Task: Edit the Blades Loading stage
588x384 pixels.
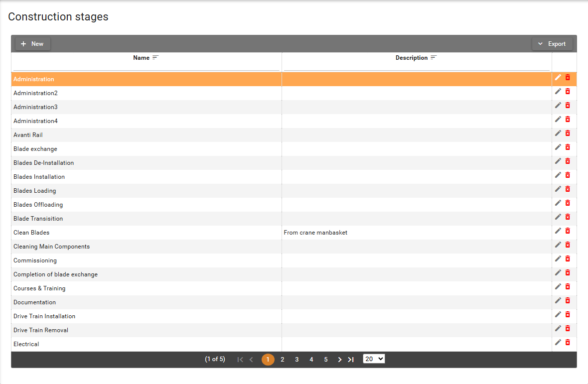Action: [558, 189]
